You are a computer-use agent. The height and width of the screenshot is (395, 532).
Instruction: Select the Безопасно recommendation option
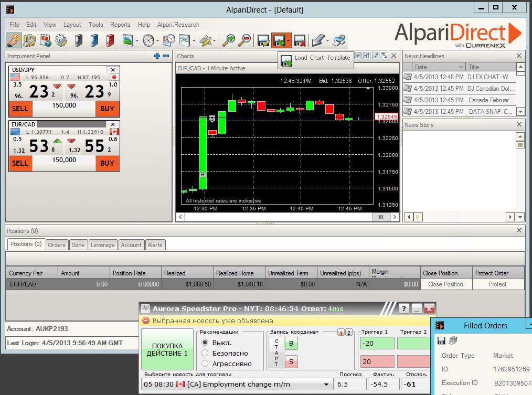[x=205, y=353]
